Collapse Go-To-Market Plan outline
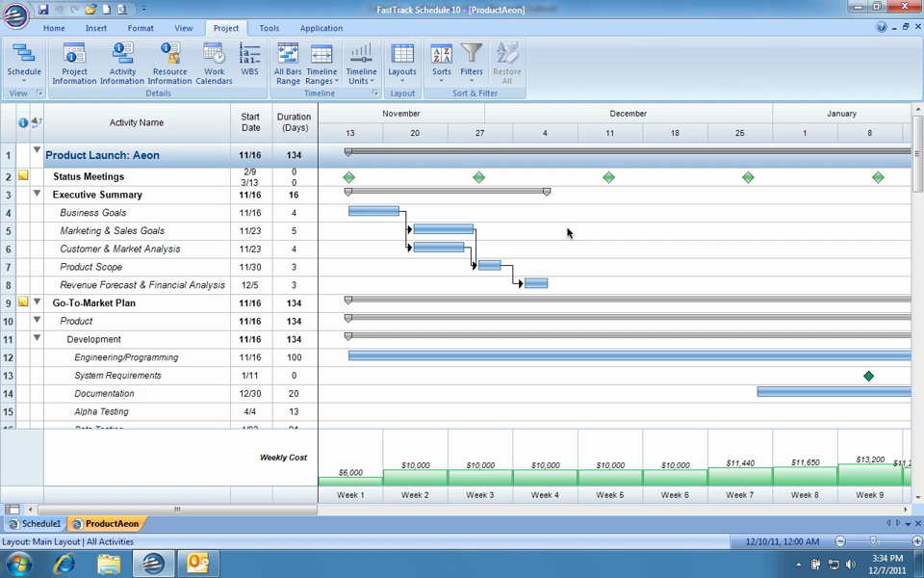The height and width of the screenshot is (578, 924). click(x=37, y=302)
